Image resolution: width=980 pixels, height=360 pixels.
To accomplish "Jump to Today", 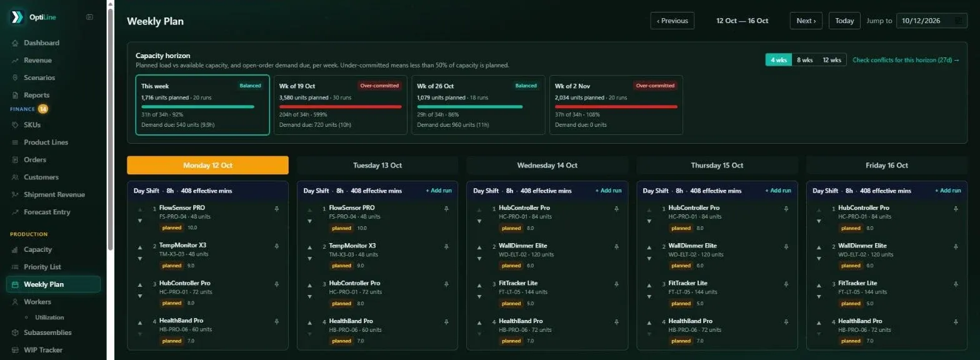I will pos(844,21).
